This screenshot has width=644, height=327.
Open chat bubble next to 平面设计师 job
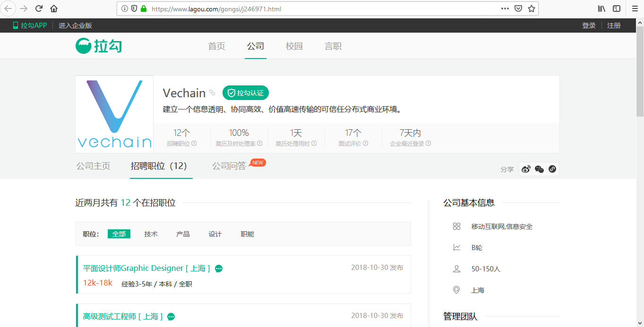219,268
